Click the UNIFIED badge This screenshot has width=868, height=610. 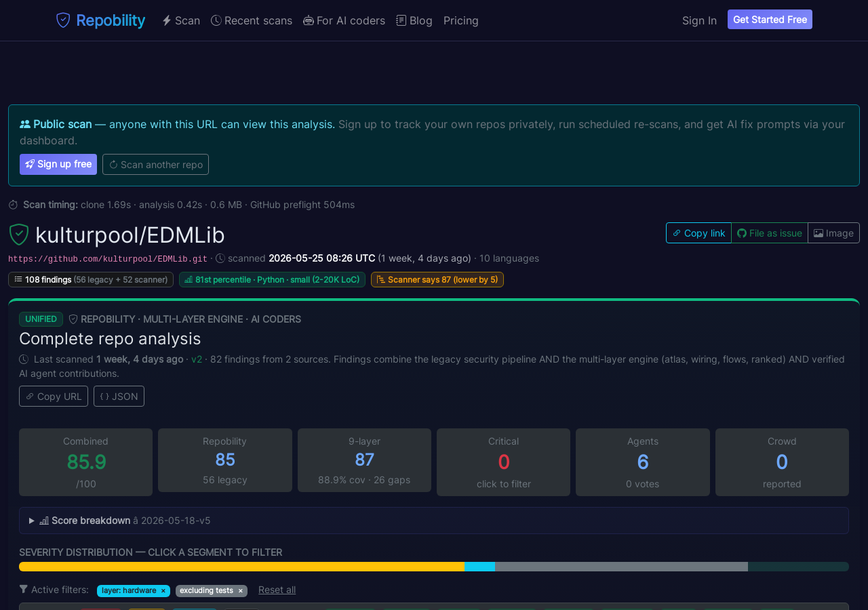pos(41,319)
